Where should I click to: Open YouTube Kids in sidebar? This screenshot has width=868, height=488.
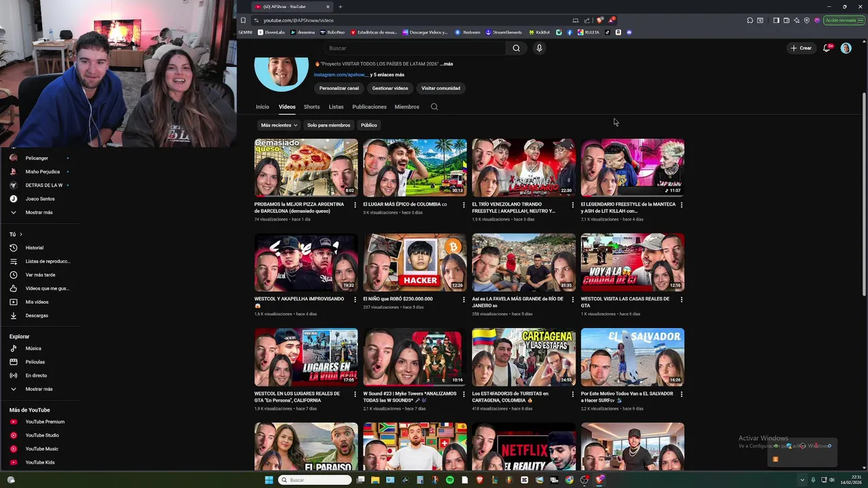click(41, 462)
